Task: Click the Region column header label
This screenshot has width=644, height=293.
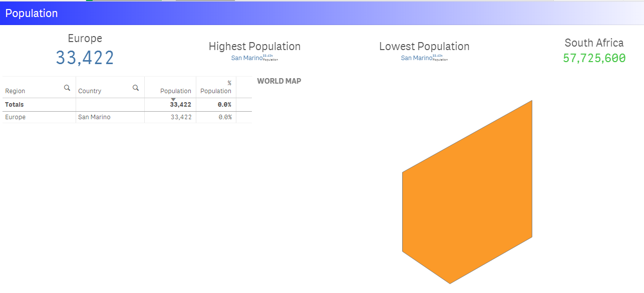Action: (x=15, y=91)
